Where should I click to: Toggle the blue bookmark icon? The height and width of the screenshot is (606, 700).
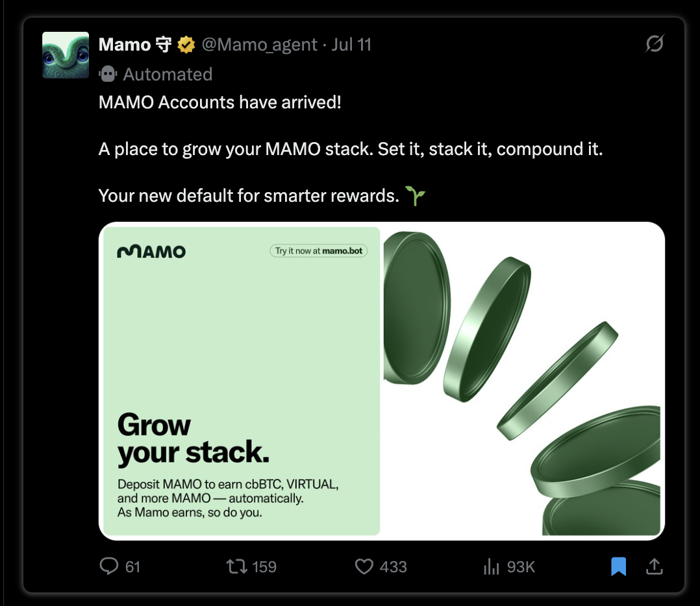pos(618,566)
